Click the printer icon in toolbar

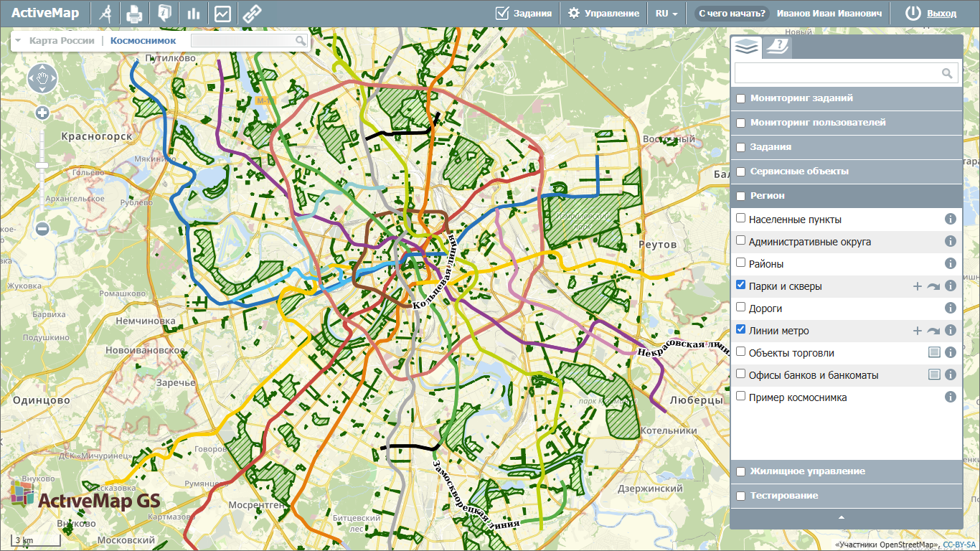coord(134,13)
